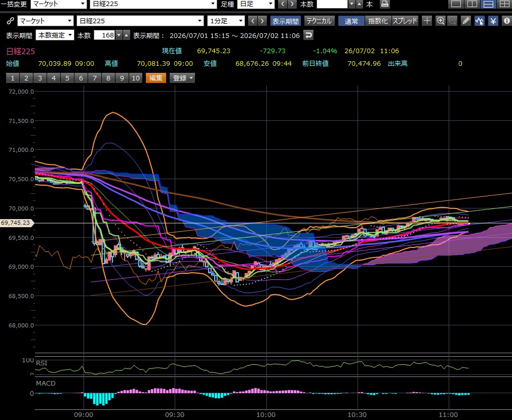Select 通常 display mode
This screenshot has height=420, width=512.
[351, 21]
